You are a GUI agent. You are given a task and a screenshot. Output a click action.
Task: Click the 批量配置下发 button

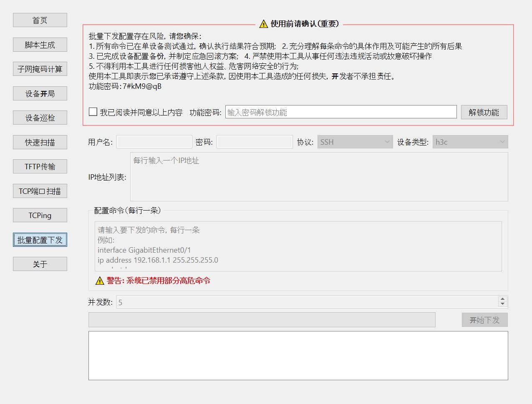click(40, 240)
